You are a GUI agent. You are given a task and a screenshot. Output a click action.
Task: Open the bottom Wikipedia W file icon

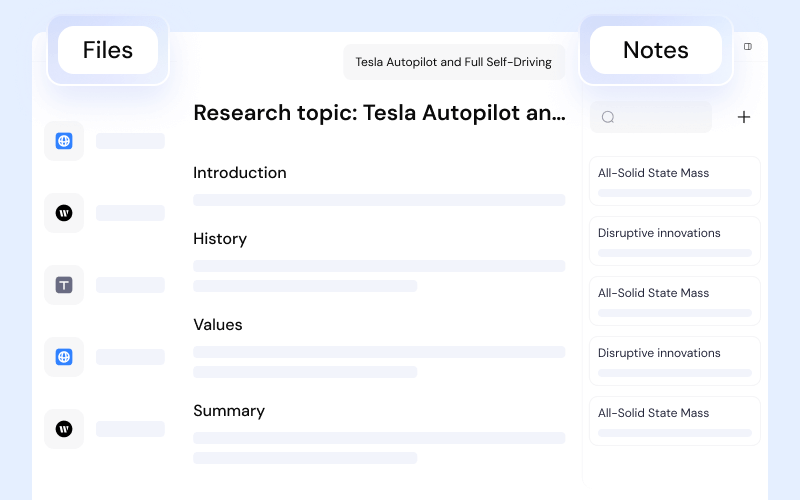click(64, 429)
